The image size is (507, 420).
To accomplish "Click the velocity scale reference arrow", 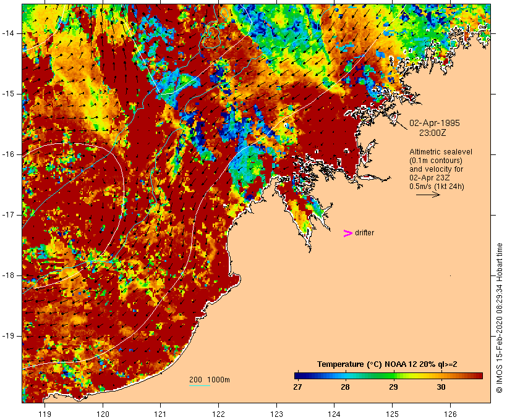I will pyautogui.click(x=427, y=195).
